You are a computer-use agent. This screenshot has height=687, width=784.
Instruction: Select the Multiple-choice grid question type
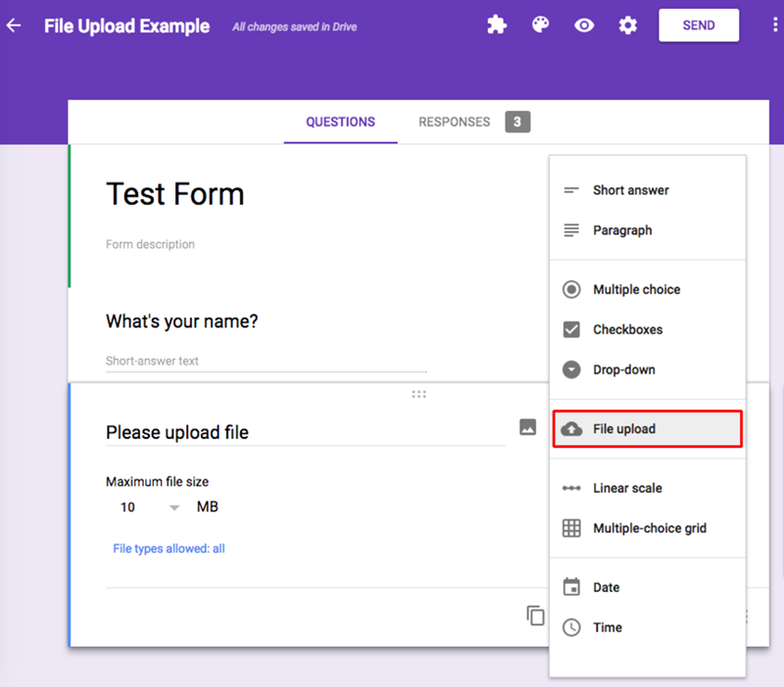[x=652, y=527]
